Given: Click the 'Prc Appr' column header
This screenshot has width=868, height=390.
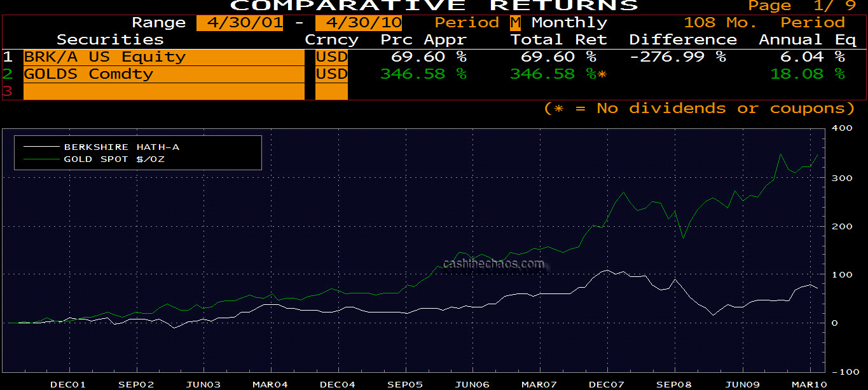Looking at the screenshot, I should pos(424,40).
